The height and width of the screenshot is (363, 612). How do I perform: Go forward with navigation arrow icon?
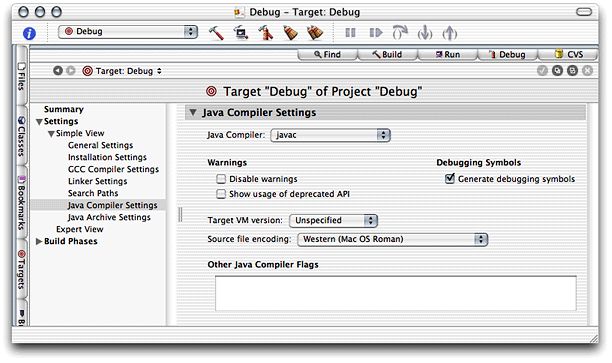[71, 71]
